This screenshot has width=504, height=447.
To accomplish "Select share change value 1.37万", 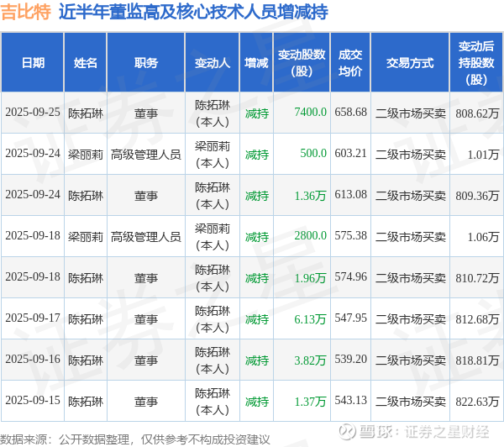I will 310,401.
